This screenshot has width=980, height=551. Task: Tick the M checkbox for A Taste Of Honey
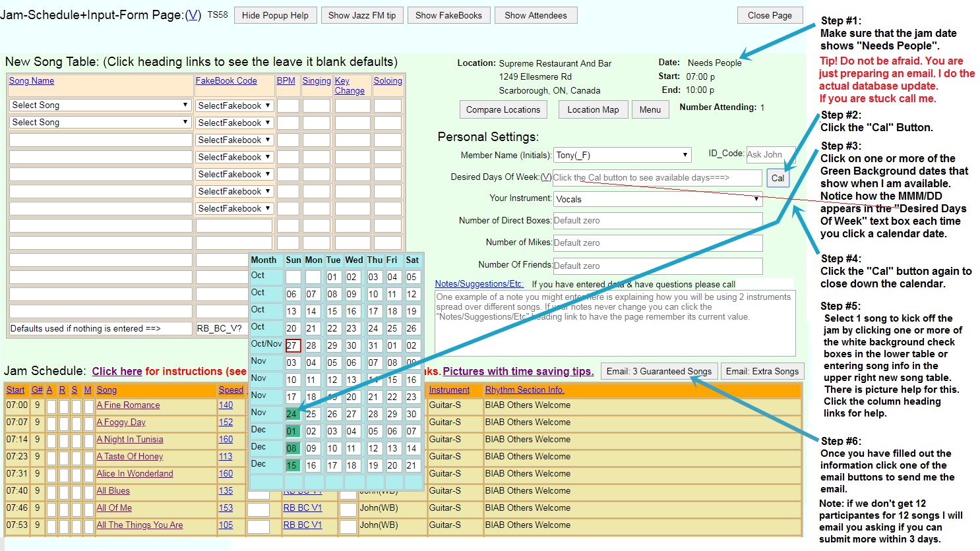pos(89,457)
